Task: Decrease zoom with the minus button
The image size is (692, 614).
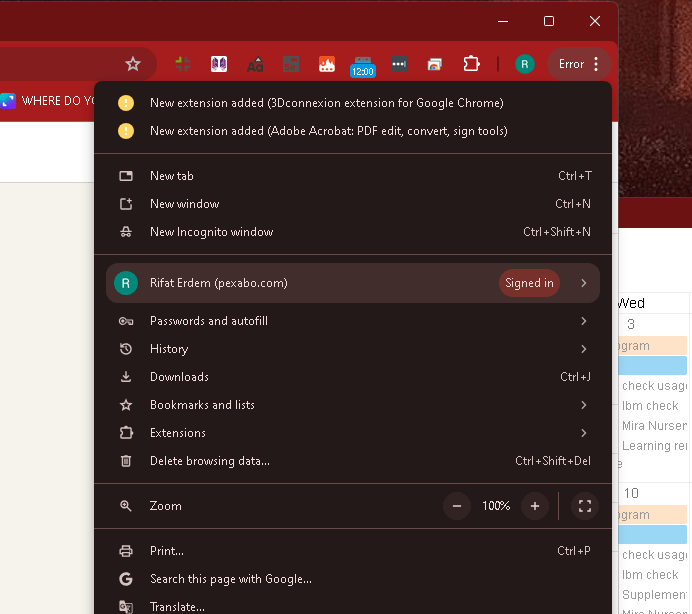Action: tap(457, 506)
